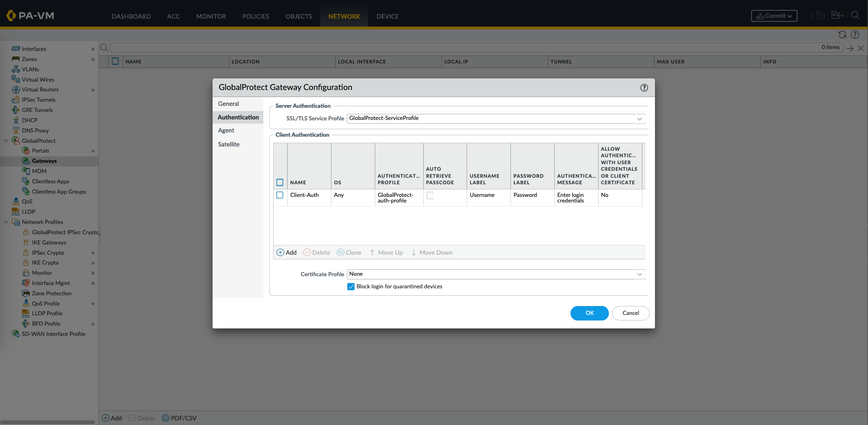This screenshot has width=868, height=425.
Task: Open the POLICIES top menu
Action: pos(255,16)
